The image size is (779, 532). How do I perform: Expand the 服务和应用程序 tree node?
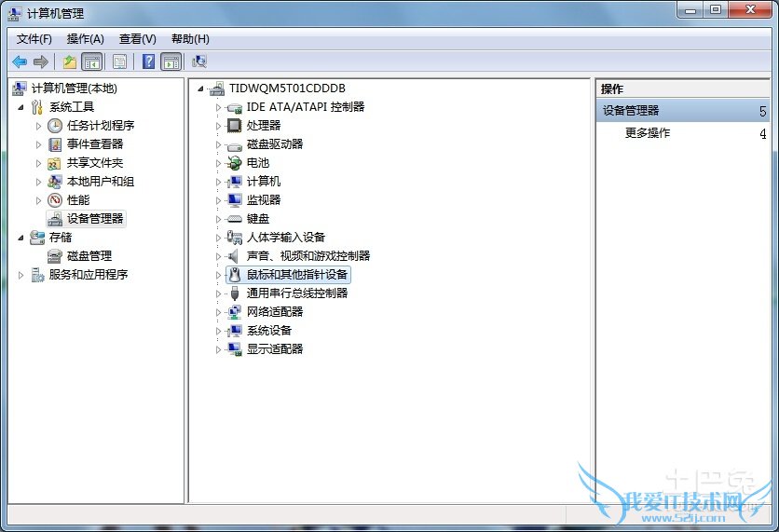(x=20, y=275)
